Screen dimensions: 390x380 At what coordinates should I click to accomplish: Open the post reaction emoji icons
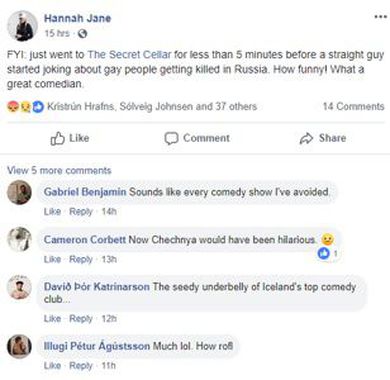point(26,107)
